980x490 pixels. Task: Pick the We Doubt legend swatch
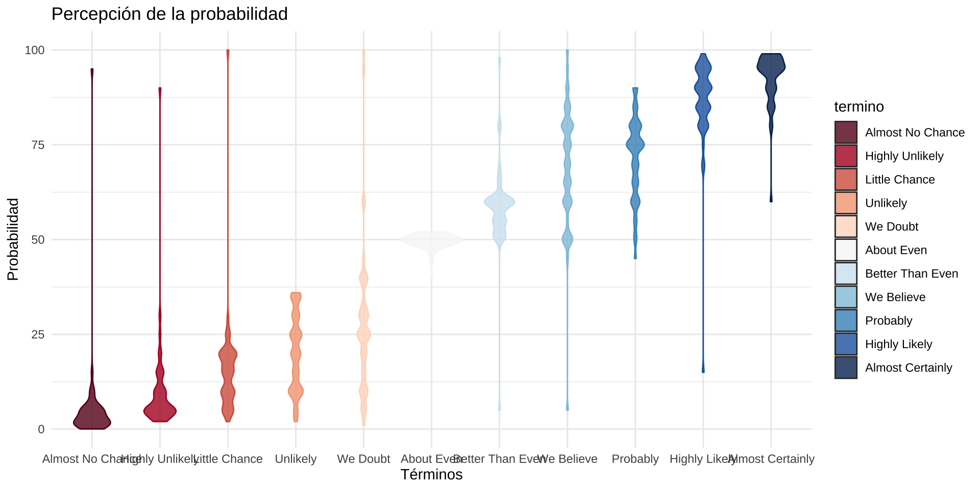pos(846,227)
